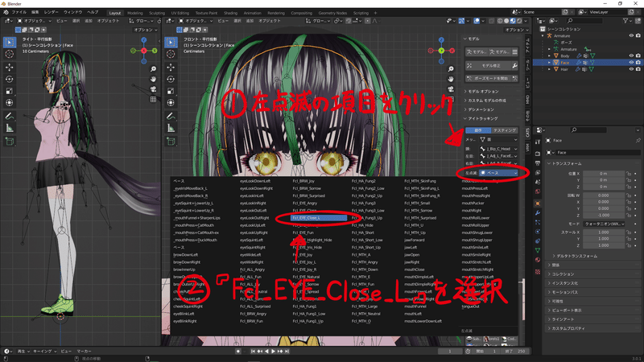Toggle lock for スケール X field

(629, 232)
